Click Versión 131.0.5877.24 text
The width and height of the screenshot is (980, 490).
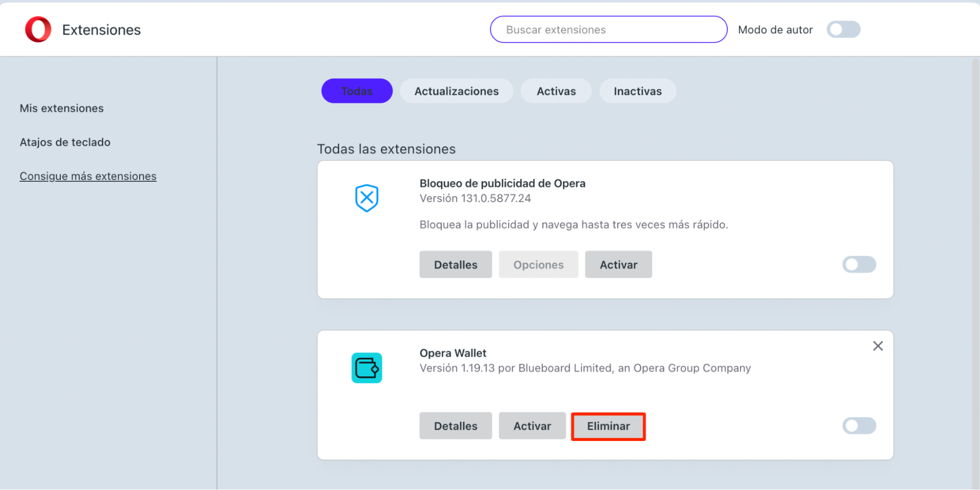point(475,198)
